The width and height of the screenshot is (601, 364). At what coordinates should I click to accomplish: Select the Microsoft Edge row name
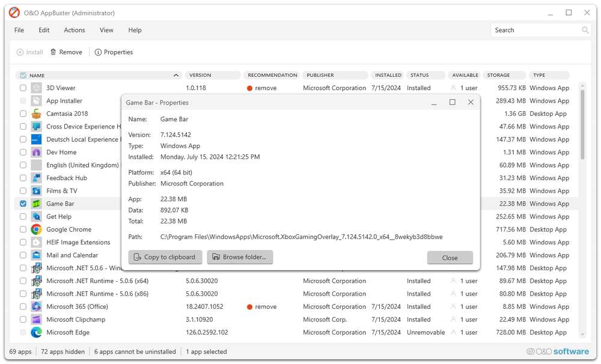point(68,332)
